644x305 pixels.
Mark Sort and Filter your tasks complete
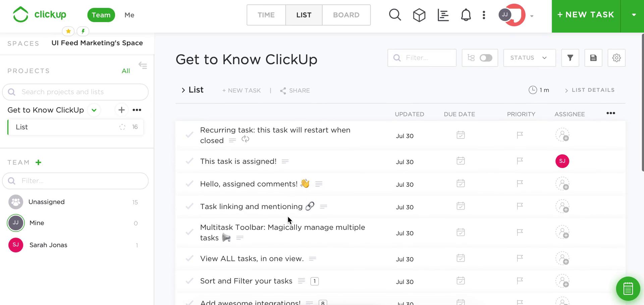point(190,281)
